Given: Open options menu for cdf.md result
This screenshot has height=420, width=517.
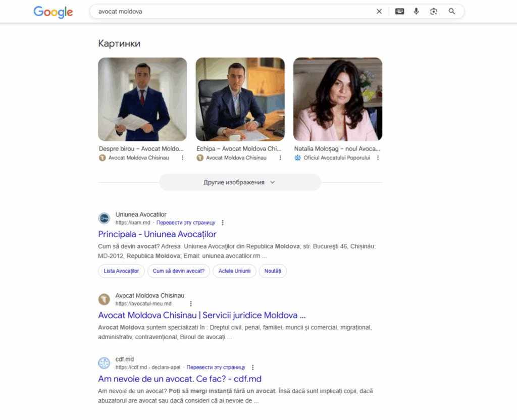Looking at the screenshot, I should (253, 367).
